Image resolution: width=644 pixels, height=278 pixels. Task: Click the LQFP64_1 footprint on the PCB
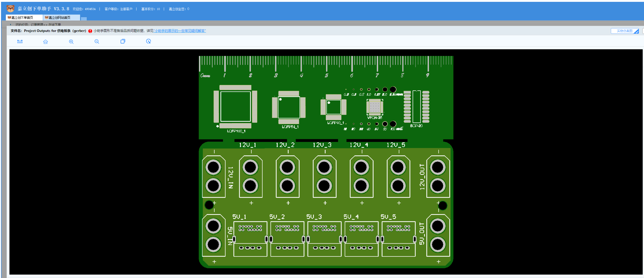point(289,107)
